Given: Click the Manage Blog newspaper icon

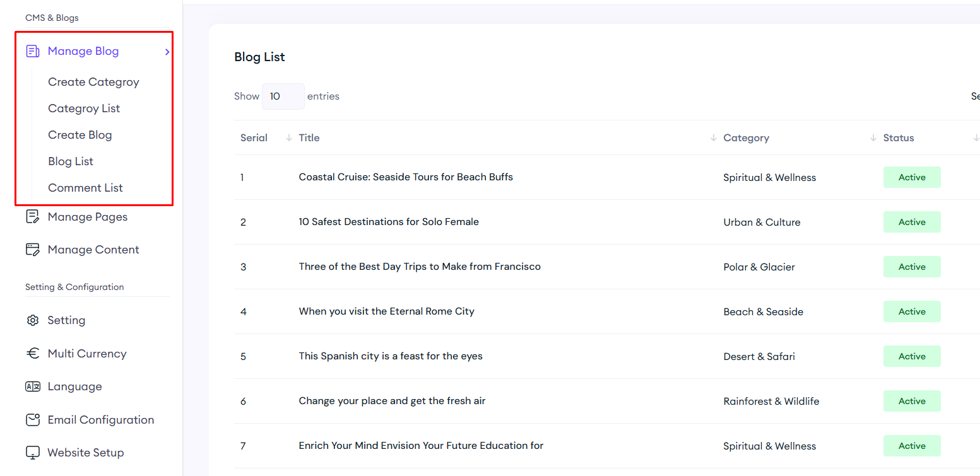Looking at the screenshot, I should tap(32, 52).
